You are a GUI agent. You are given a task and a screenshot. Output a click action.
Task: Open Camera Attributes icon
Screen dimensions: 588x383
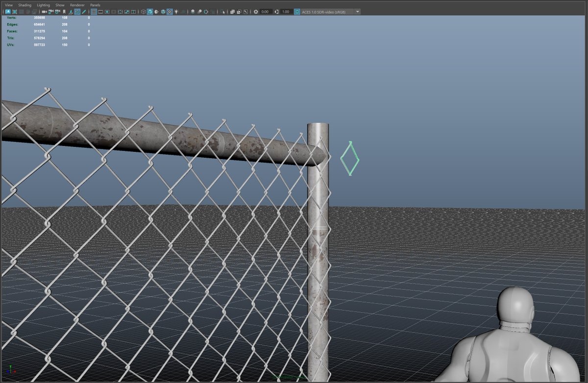point(57,12)
